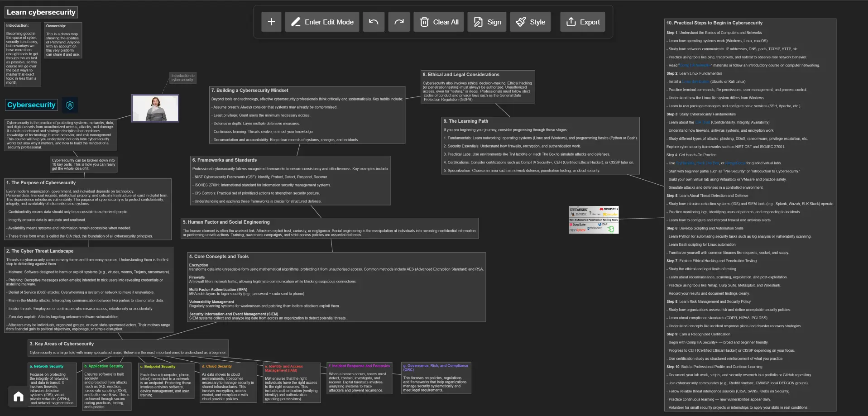868x416 pixels.
Task: Open the Linux distribution link
Action: tap(695, 81)
